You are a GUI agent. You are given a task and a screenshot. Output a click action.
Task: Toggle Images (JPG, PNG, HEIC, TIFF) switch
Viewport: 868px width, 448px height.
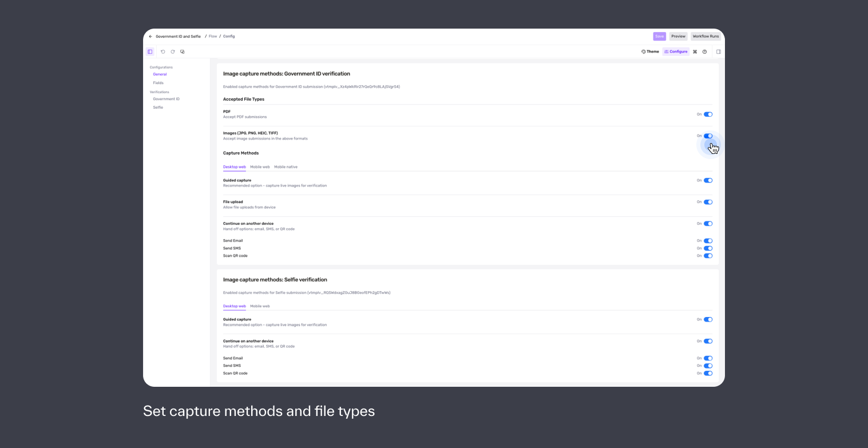(708, 136)
